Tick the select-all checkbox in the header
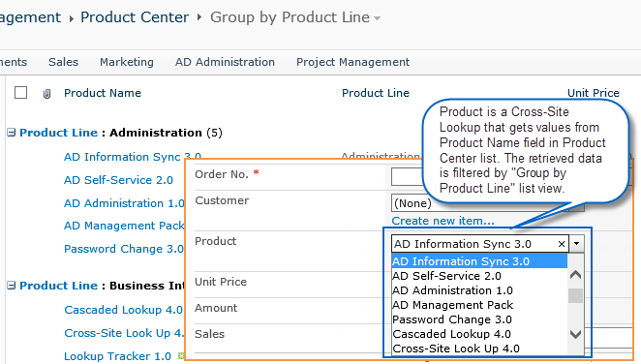 point(21,93)
